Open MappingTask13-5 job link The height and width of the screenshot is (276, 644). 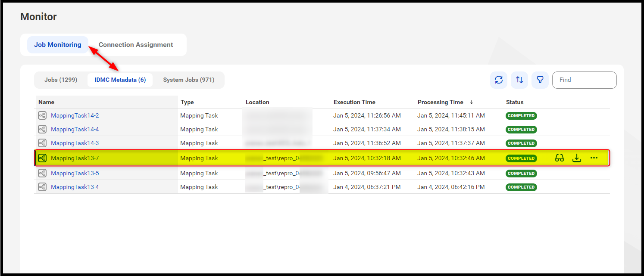point(75,173)
